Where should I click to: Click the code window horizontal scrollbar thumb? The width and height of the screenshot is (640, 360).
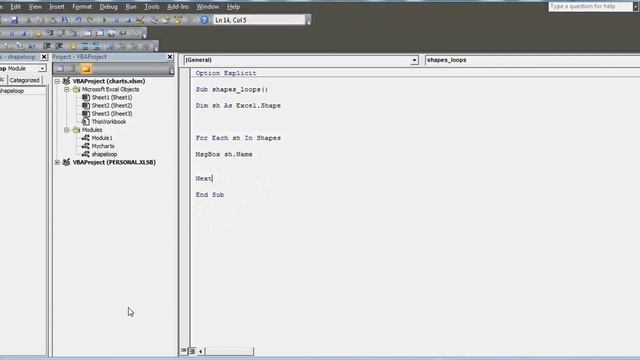(x=229, y=351)
